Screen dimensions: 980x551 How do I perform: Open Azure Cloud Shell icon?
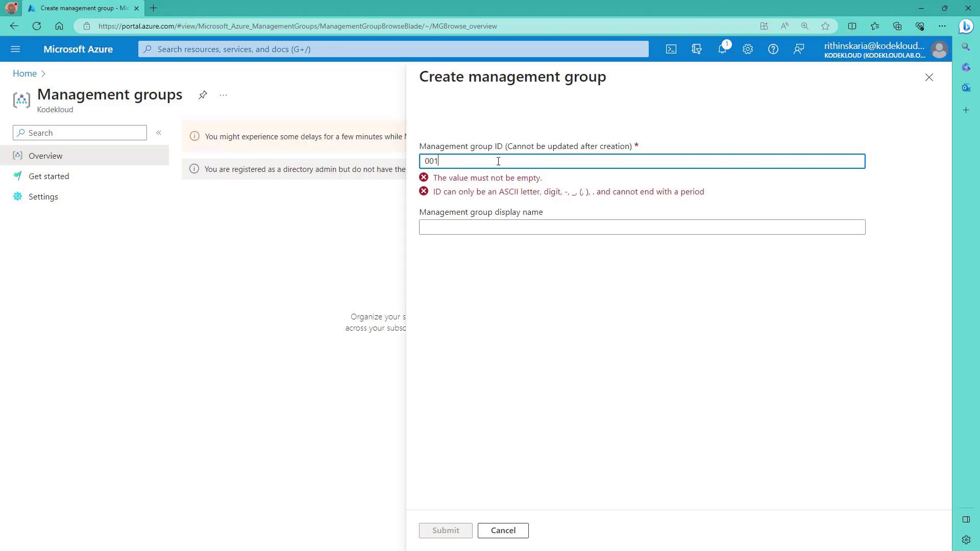click(671, 49)
